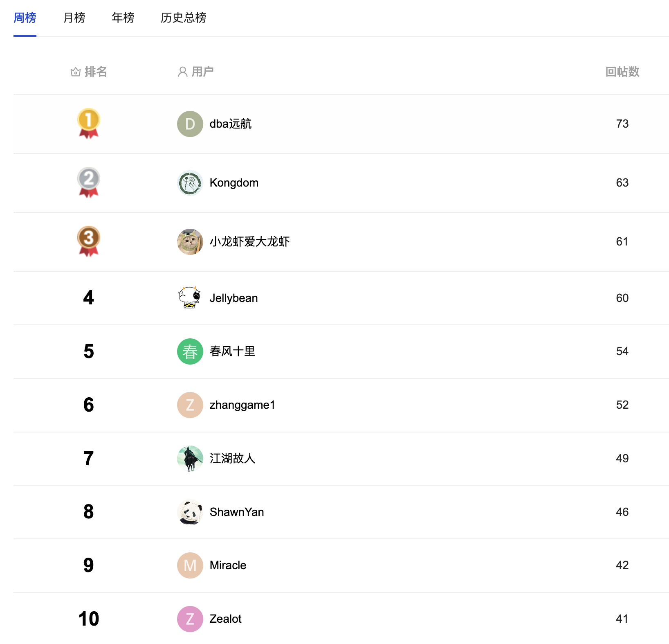
Task: Select the 历史总榜 tab
Action: click(183, 18)
